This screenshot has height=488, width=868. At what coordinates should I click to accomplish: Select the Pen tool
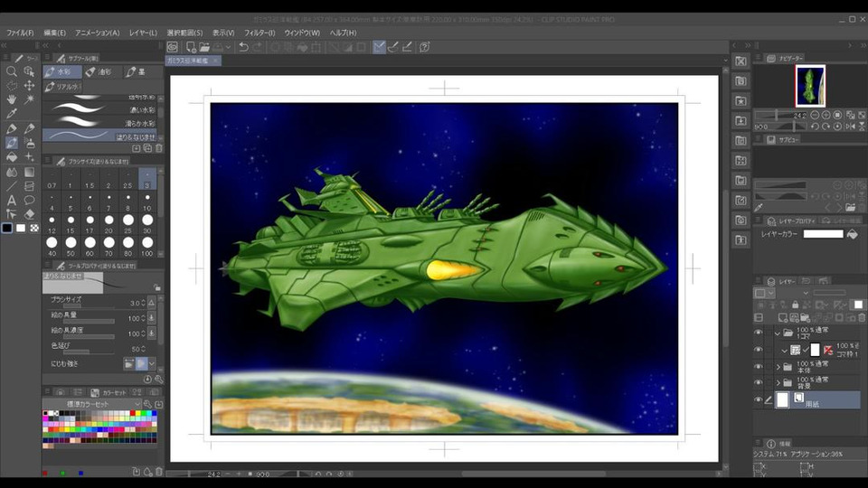[x=11, y=128]
